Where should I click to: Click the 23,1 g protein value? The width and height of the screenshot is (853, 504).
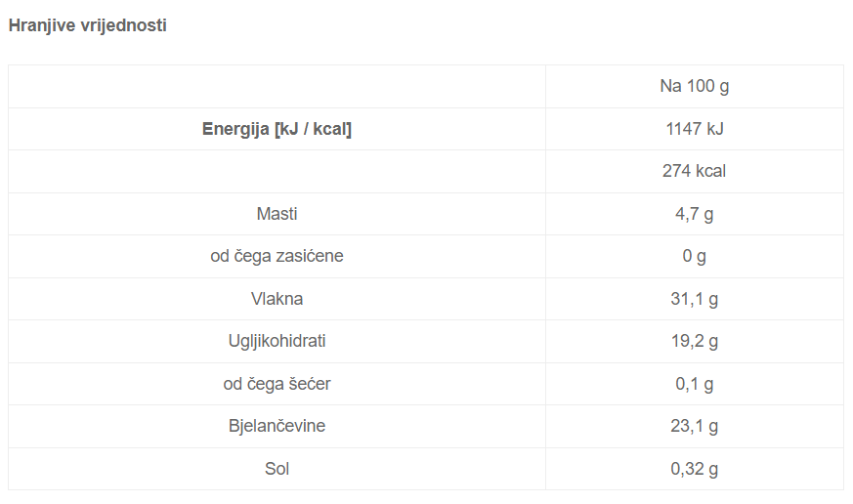click(694, 426)
